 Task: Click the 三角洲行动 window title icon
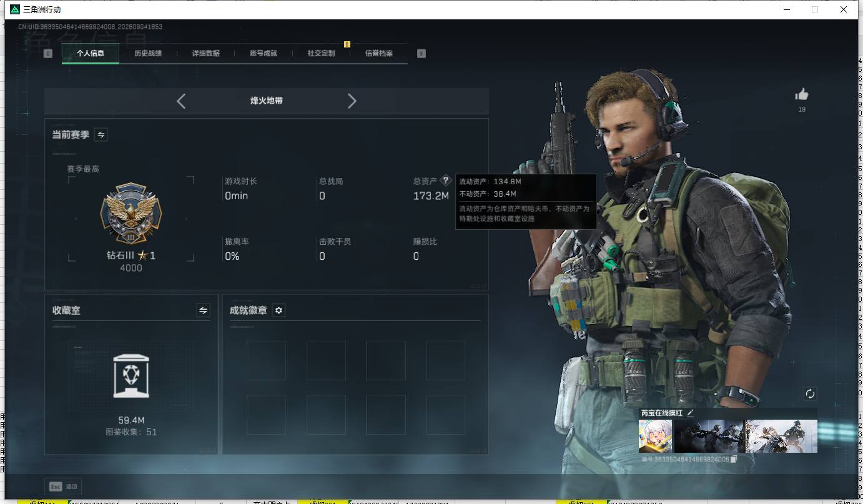[15, 9]
